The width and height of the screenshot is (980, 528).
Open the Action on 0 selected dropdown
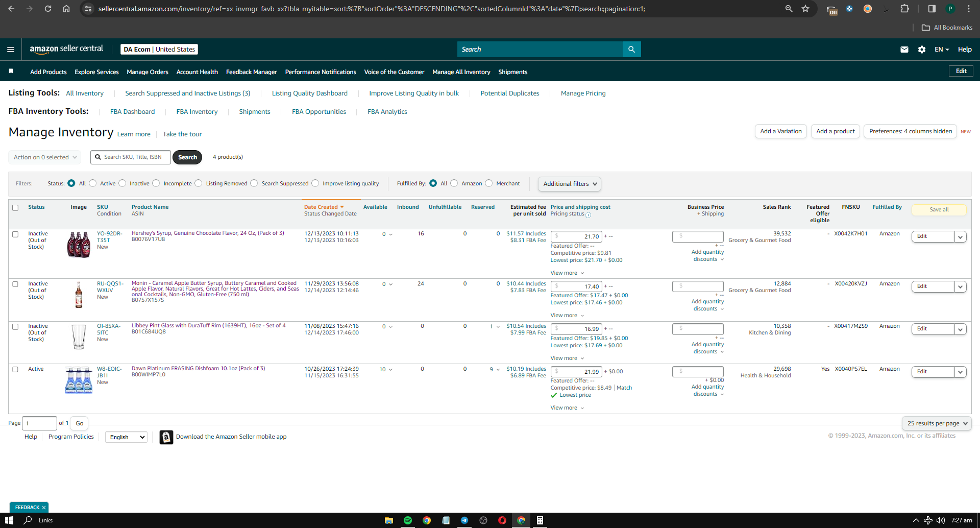point(45,157)
